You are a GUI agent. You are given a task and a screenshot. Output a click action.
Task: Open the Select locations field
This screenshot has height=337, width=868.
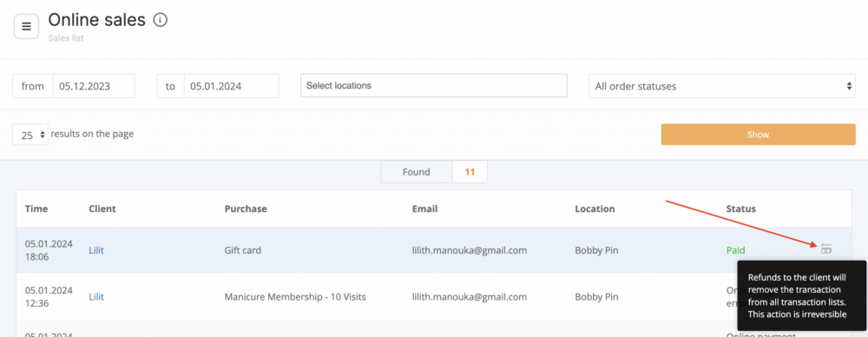433,85
